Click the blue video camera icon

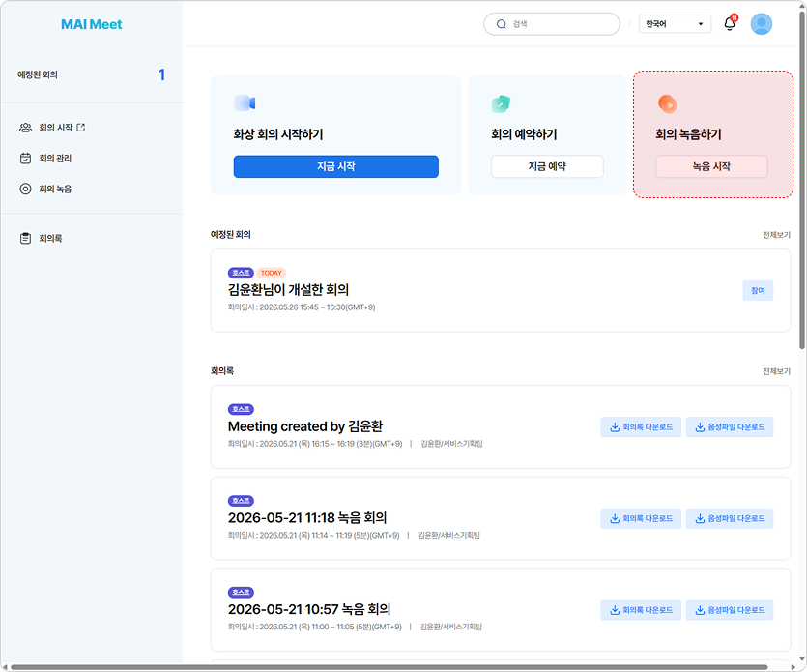click(245, 103)
